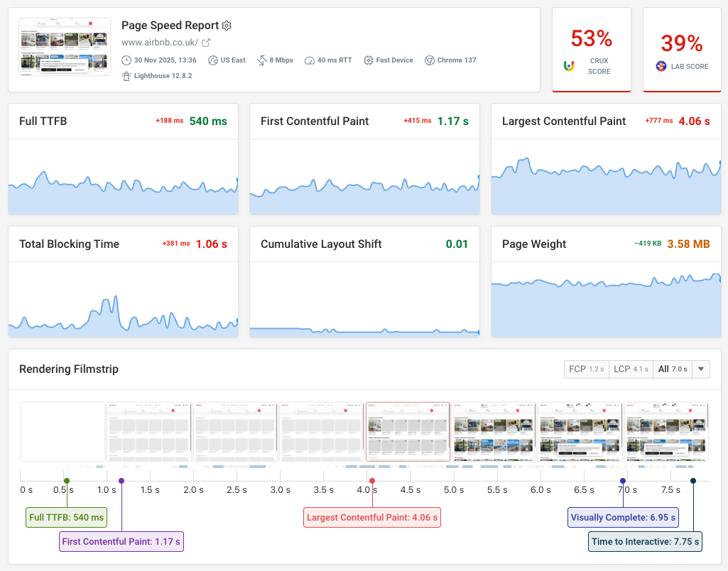Screen dimensions: 728x571
Task: Click the 8 Mbps bandwidth icon
Action: tap(262, 60)
